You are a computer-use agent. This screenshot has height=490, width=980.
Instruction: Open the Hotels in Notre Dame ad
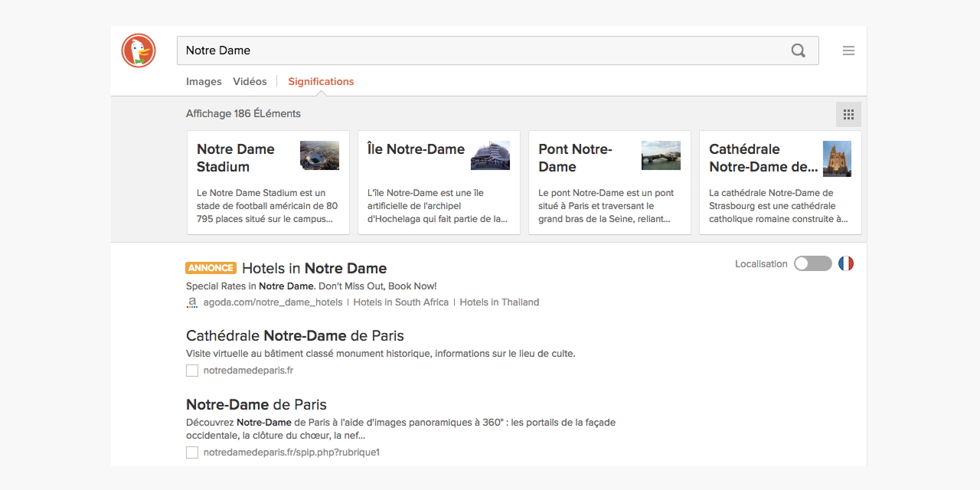click(x=314, y=268)
